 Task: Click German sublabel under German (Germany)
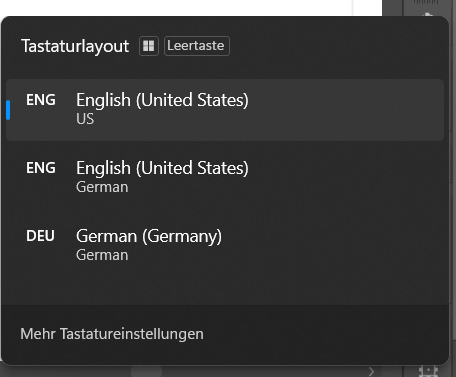[102, 255]
